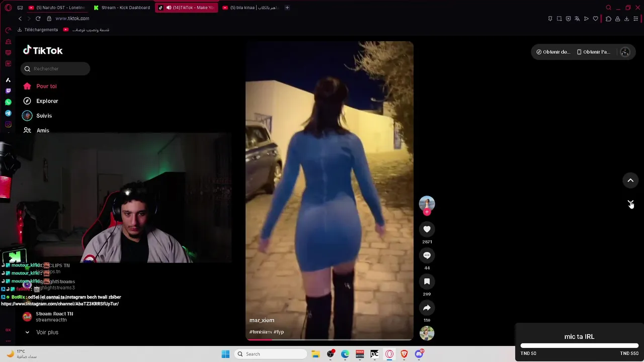Click the #fyp hashtag
This screenshot has height=362, width=644.
click(279, 332)
